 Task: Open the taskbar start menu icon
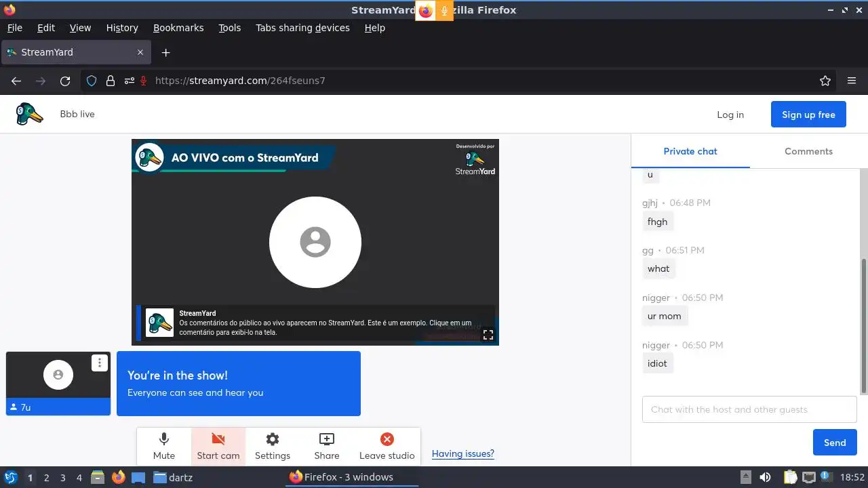click(x=10, y=477)
